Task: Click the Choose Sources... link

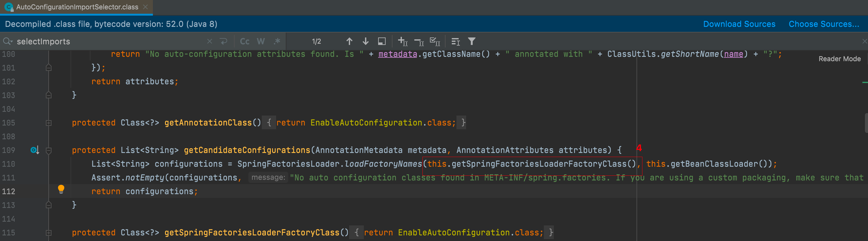Action: (x=823, y=24)
